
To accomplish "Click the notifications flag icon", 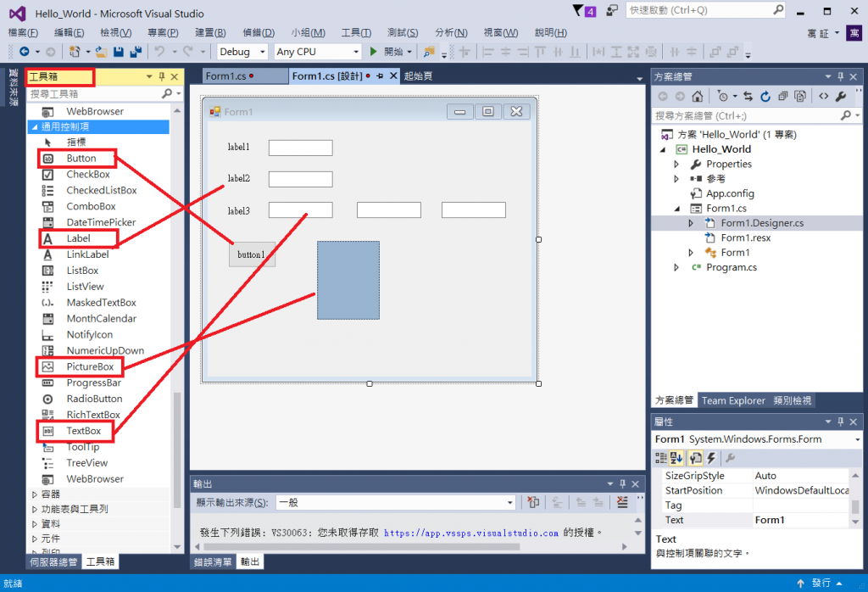I will point(578,10).
